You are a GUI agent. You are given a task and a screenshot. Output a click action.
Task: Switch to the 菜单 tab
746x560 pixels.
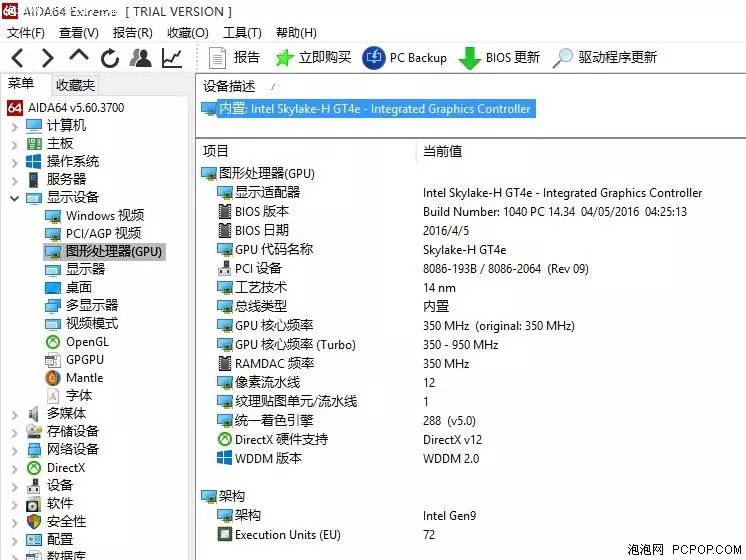[x=21, y=84]
